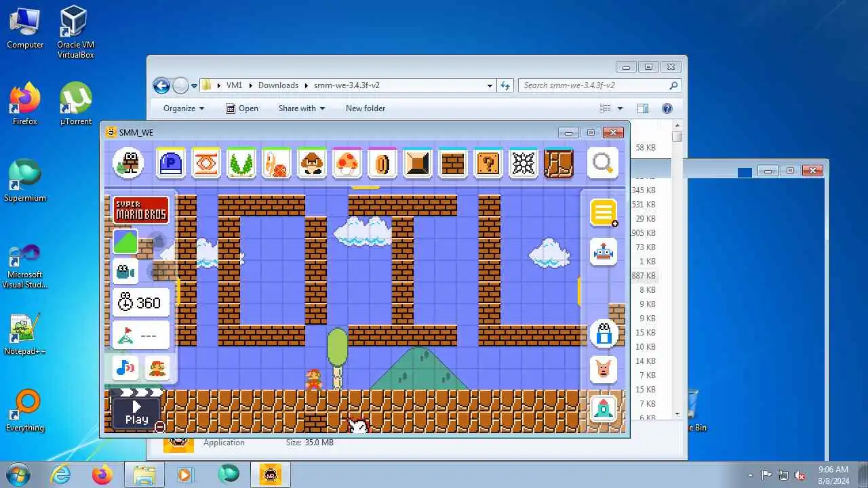Select the Brick Block tile
Viewport: 868px width, 488px height.
(453, 163)
